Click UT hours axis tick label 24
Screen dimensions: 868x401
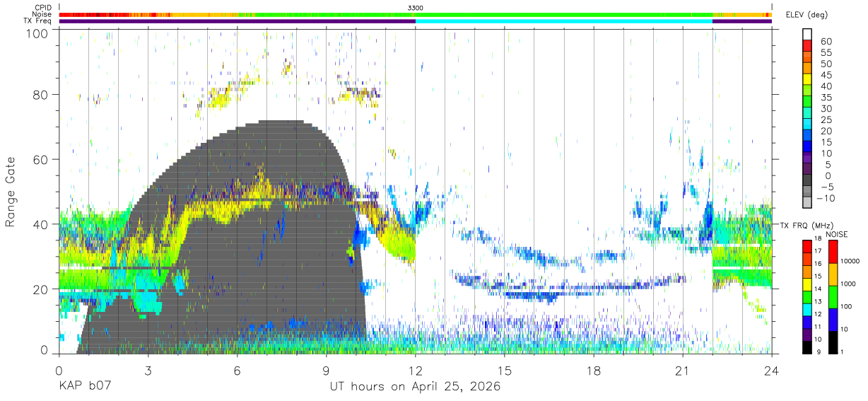pos(772,371)
